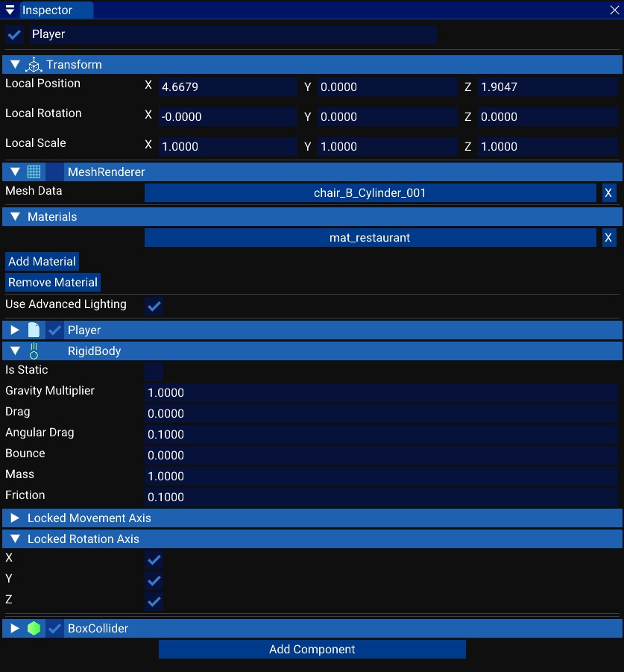This screenshot has height=672, width=624.
Task: Edit Local Scale X value
Action: (x=227, y=147)
